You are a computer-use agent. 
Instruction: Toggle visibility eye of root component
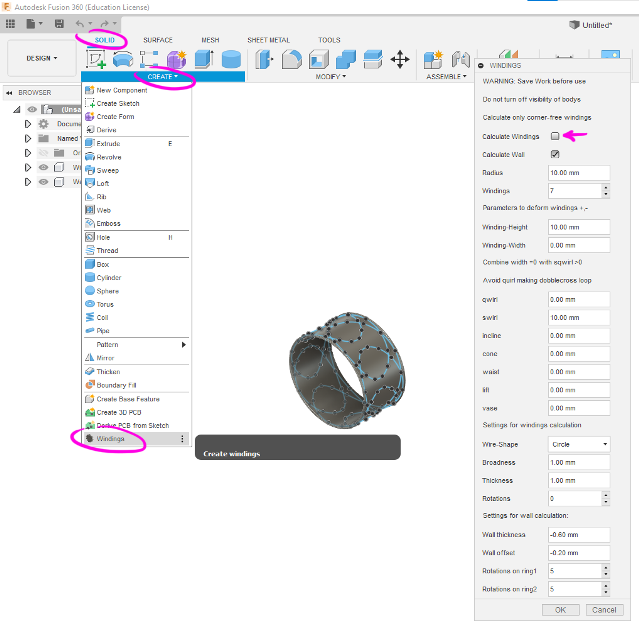32,109
